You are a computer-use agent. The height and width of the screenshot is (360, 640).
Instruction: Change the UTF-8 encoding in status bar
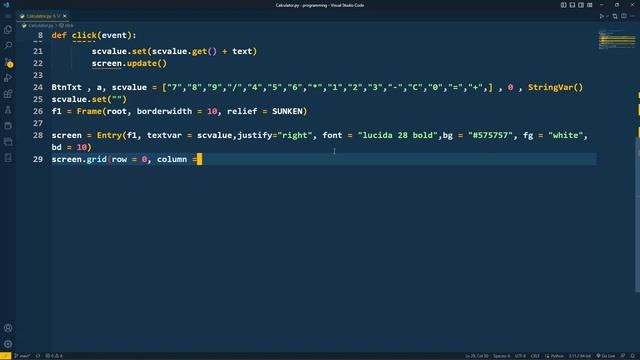point(520,356)
